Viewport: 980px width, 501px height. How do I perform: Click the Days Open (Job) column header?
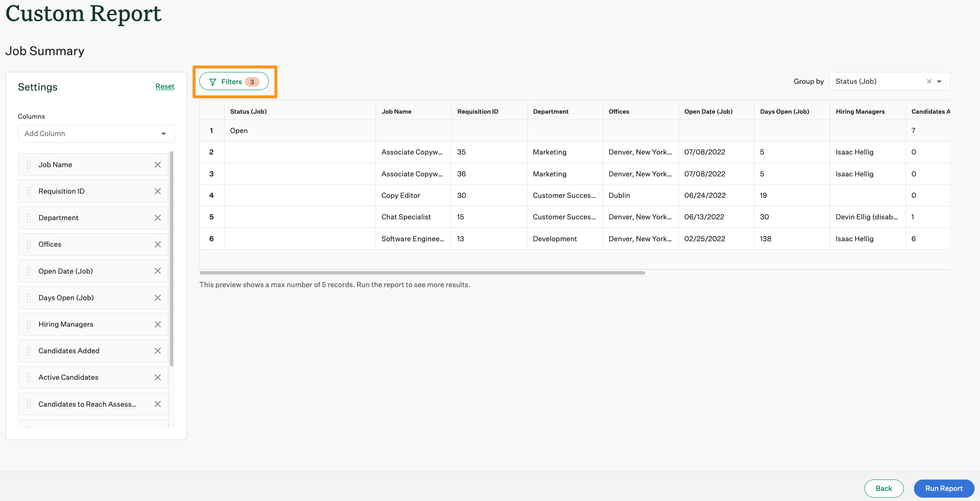(784, 112)
